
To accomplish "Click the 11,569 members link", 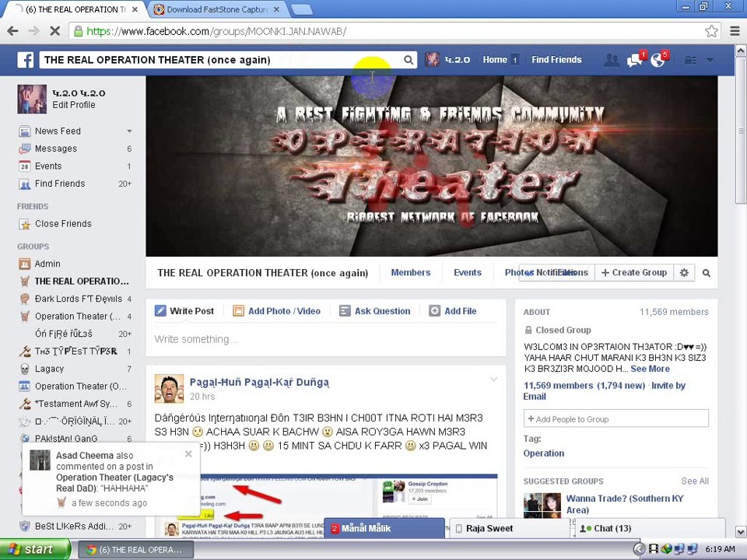I will click(558, 386).
